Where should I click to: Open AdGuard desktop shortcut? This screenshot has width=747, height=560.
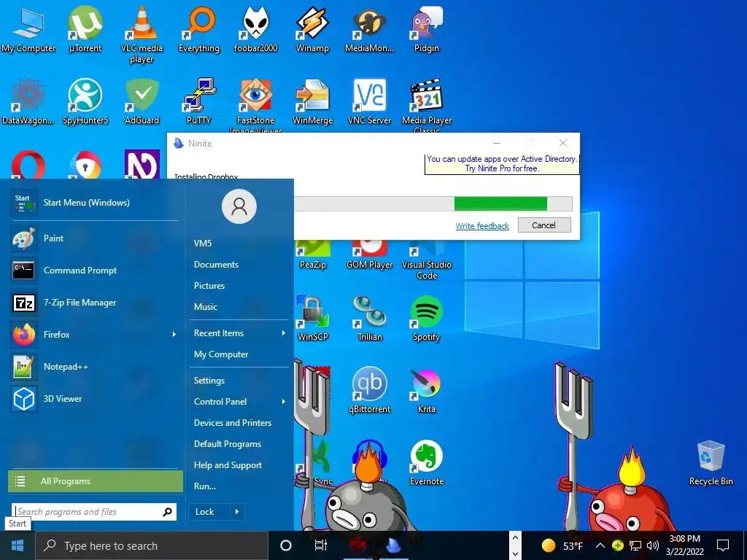point(142,101)
